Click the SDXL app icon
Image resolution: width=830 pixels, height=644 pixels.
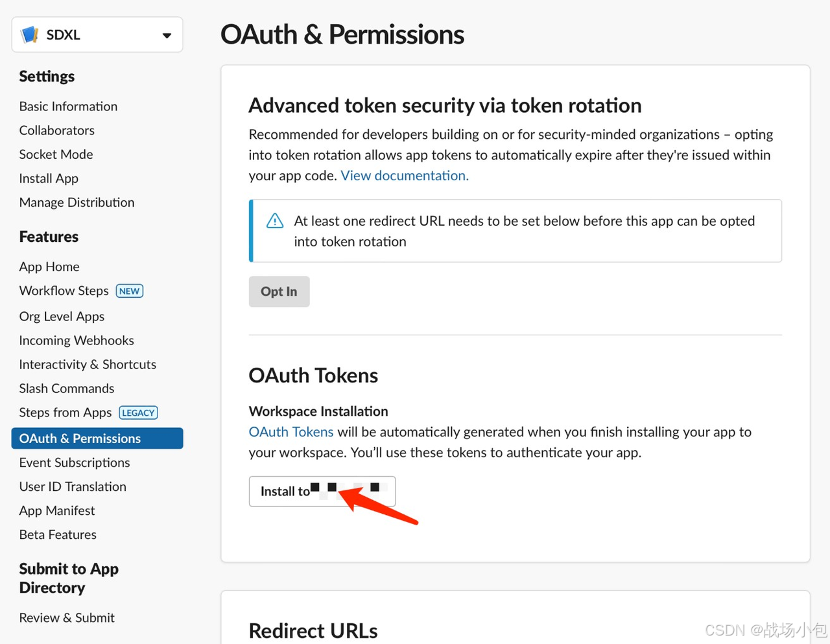click(x=30, y=35)
